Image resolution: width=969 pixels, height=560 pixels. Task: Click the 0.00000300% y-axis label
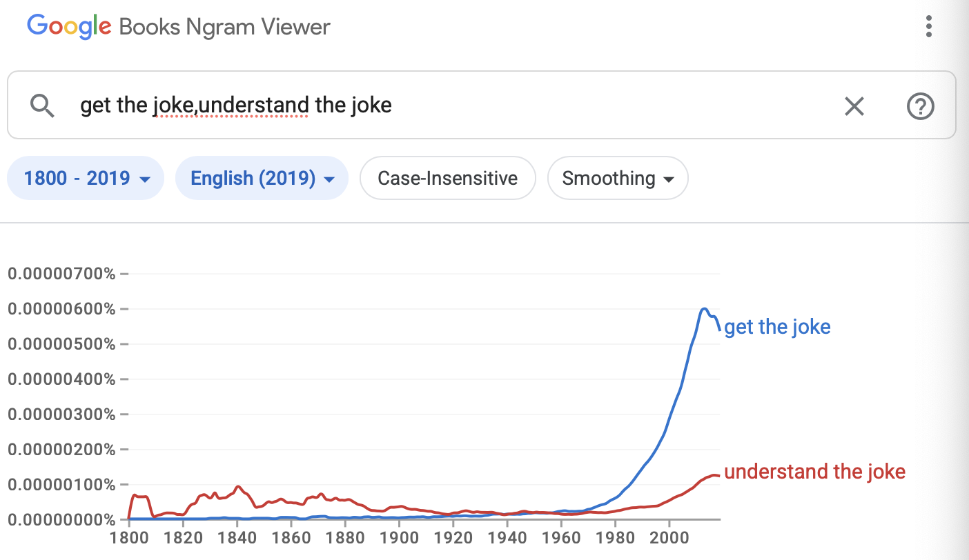coord(62,414)
